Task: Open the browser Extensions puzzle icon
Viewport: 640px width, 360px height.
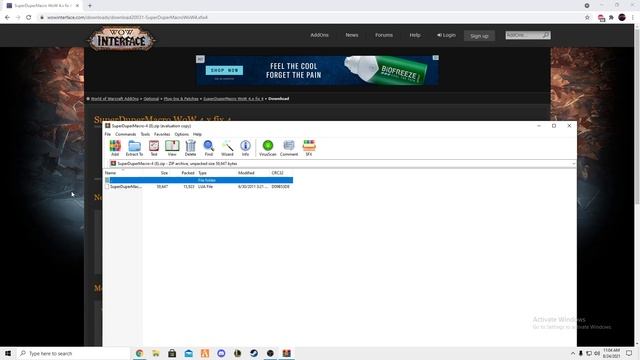Action: pos(611,18)
